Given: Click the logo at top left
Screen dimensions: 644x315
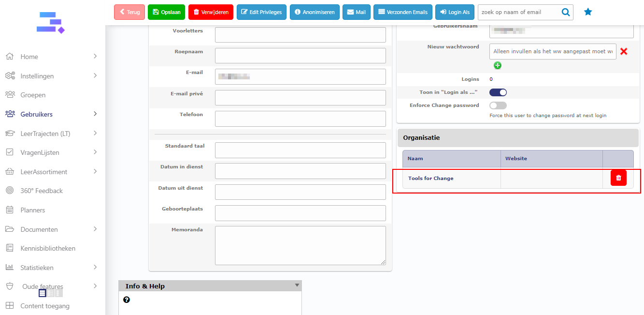Looking at the screenshot, I should (x=51, y=23).
